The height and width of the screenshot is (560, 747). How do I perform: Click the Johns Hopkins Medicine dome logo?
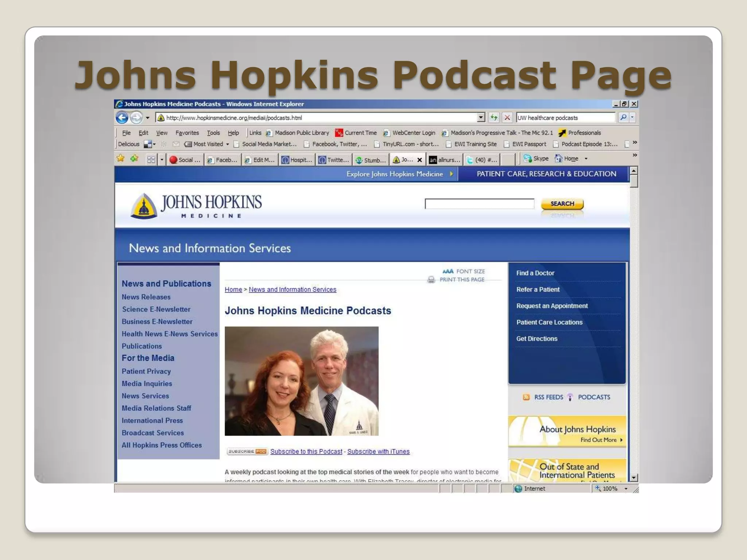tap(144, 206)
